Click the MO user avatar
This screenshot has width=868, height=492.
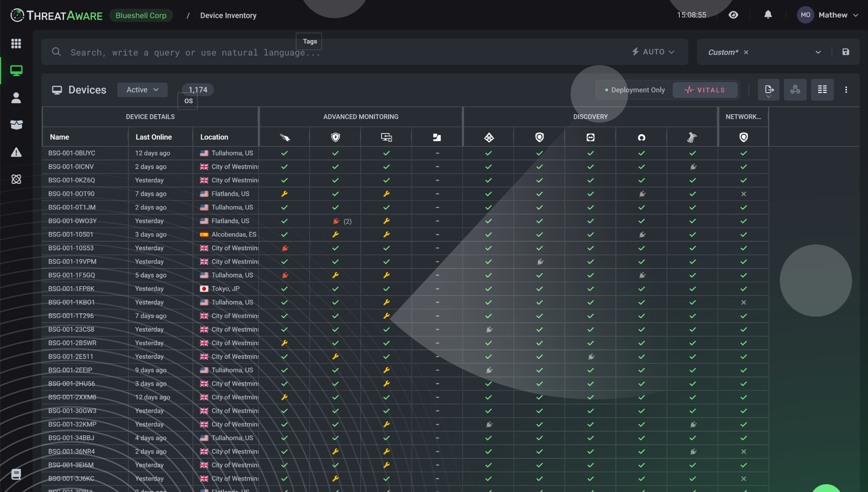coord(805,15)
